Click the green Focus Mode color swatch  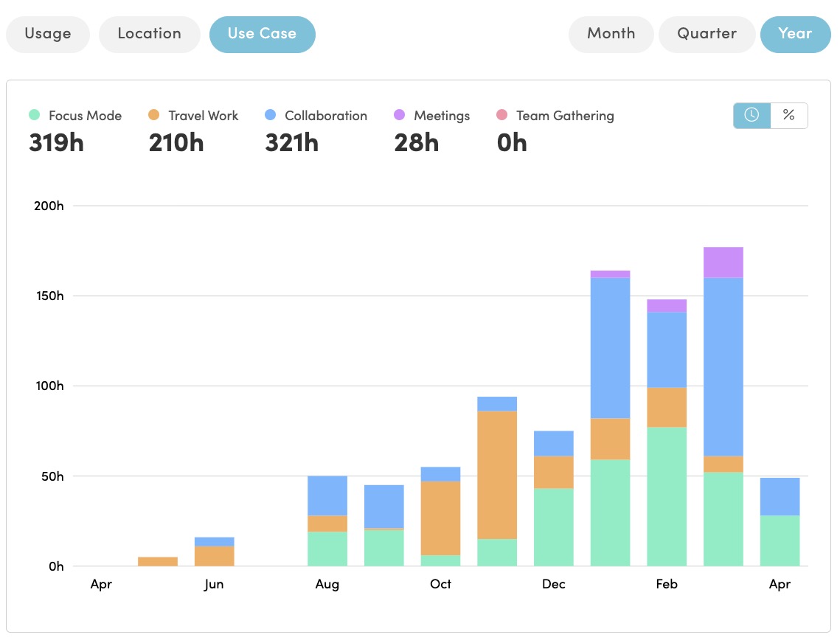(34, 115)
